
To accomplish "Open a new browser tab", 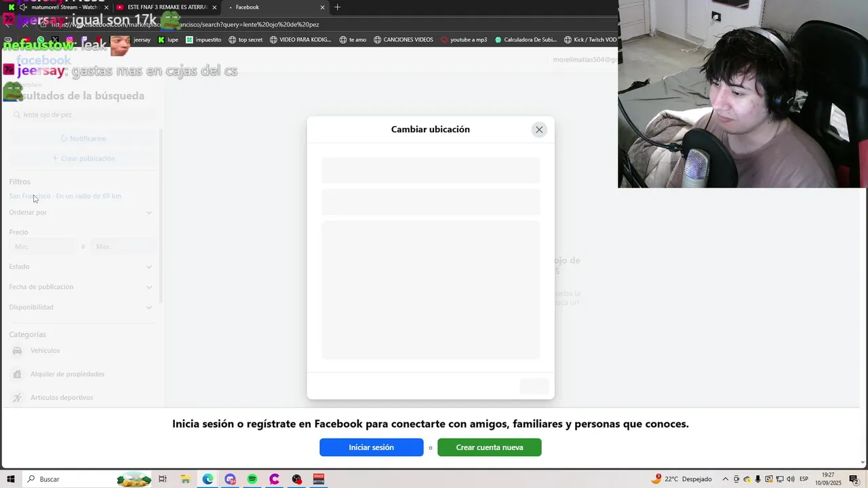I will tap(338, 7).
